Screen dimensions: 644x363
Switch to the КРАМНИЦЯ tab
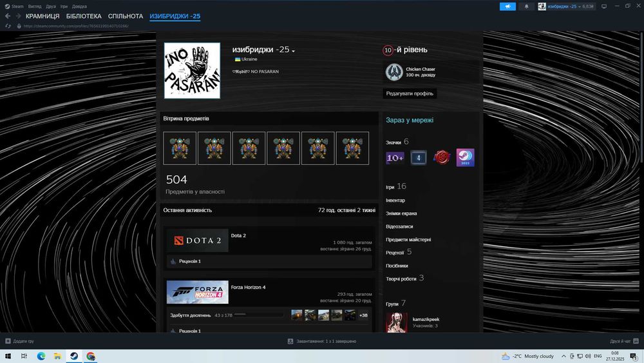coord(43,16)
